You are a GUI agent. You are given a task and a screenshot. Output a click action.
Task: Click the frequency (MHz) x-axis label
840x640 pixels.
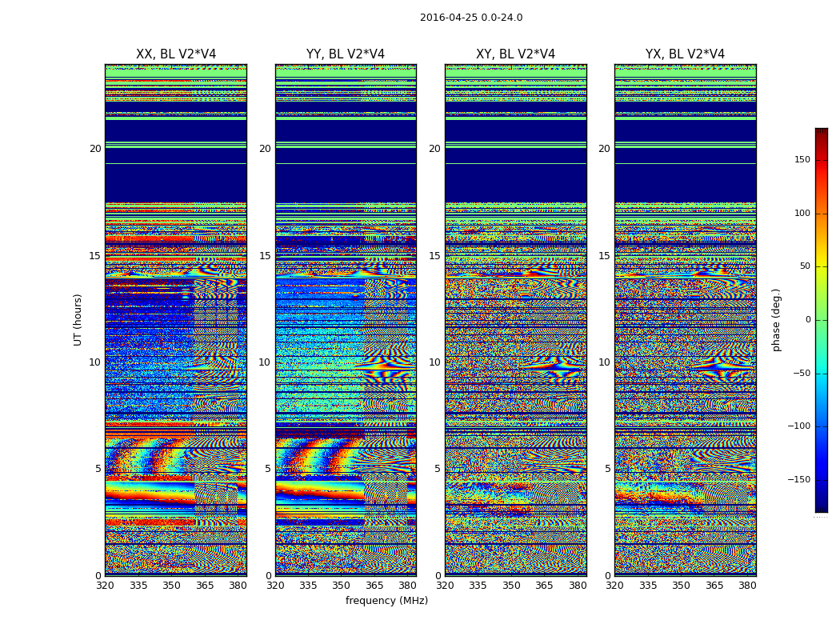(386, 601)
